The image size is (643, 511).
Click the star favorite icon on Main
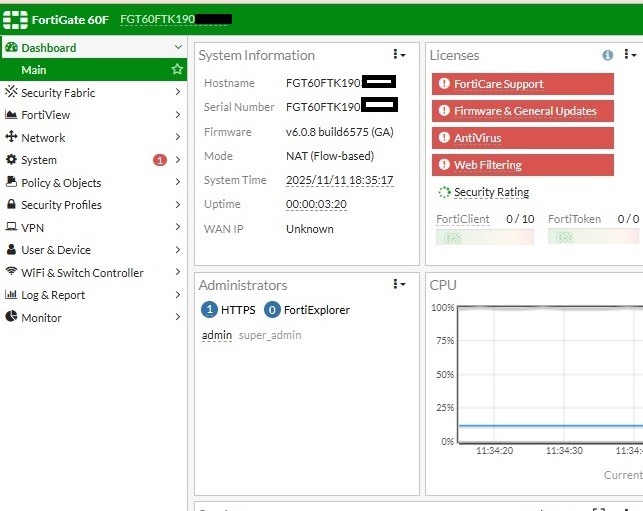coord(177,69)
